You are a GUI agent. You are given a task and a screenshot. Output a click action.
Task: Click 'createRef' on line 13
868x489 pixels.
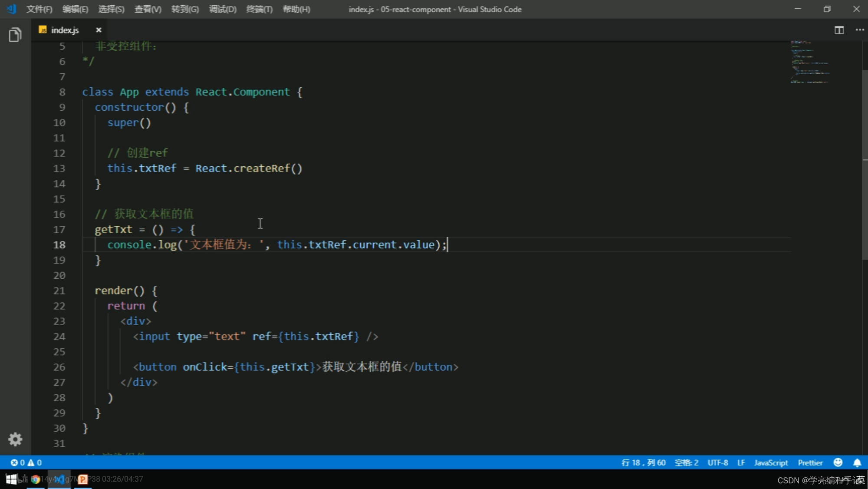tap(262, 169)
